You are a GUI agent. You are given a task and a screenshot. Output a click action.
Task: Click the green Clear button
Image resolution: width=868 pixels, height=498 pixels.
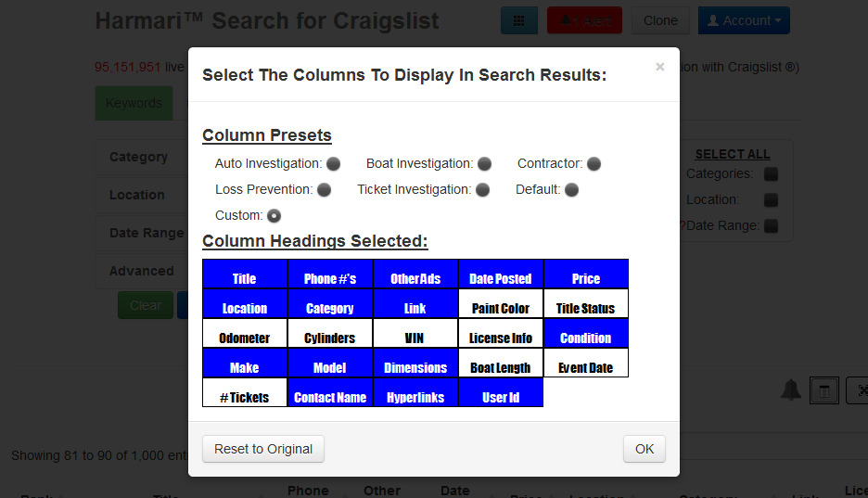[146, 305]
